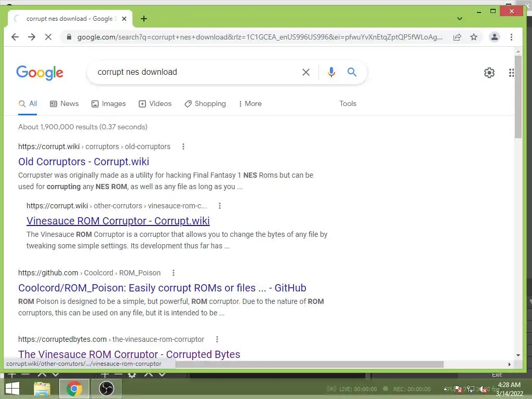532x399 pixels.
Task: Click the scroll up arrow
Action: 518,52
